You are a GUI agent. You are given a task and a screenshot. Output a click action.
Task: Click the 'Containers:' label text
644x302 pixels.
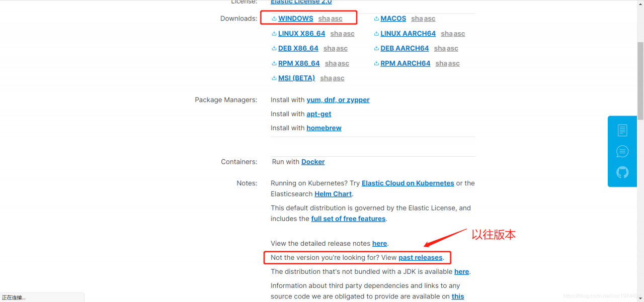[239, 162]
